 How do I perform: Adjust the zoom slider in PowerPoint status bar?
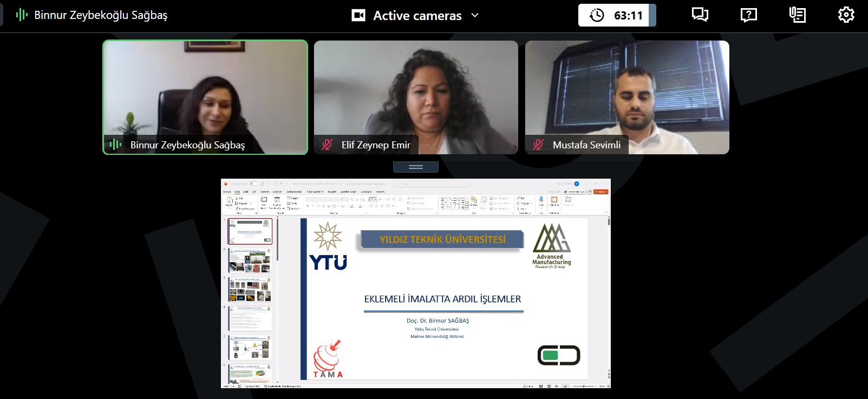(x=584, y=386)
